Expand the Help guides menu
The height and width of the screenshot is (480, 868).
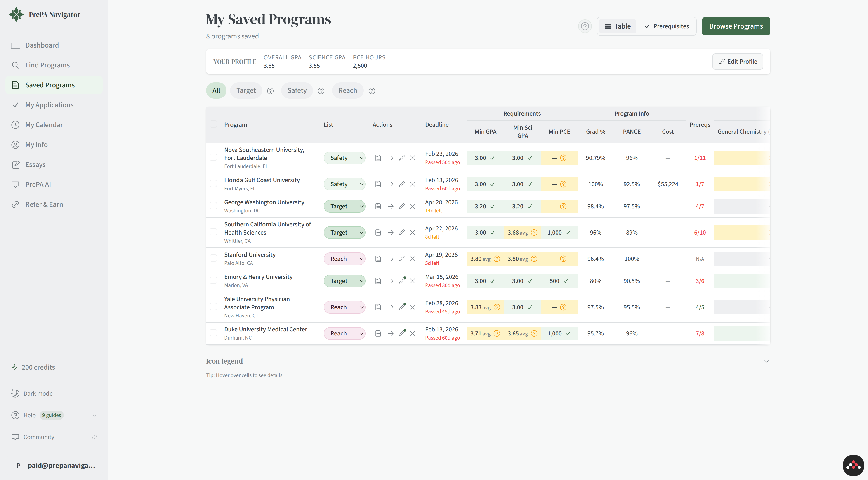pos(54,415)
